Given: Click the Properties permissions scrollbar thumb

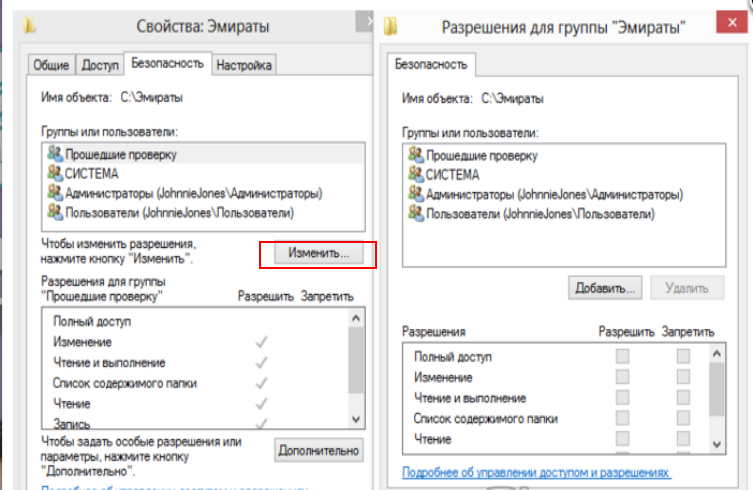Looking at the screenshot, I should click(x=356, y=360).
